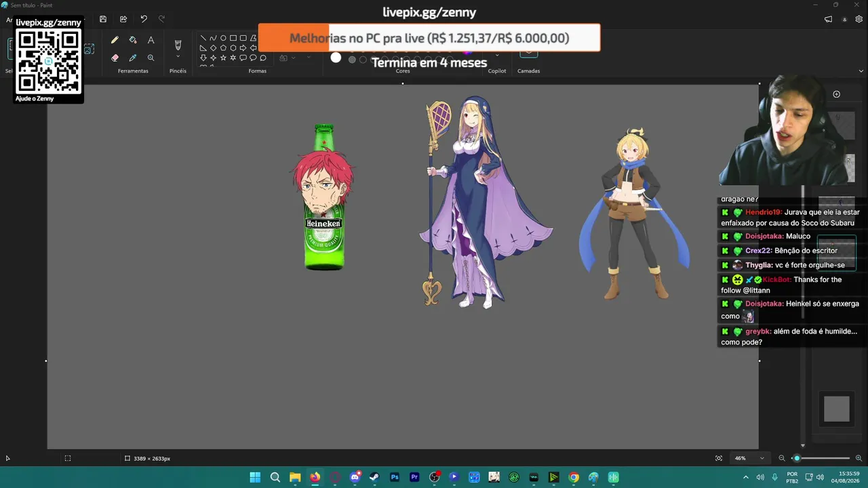Click the Heineken bottle on canvas

point(324,197)
